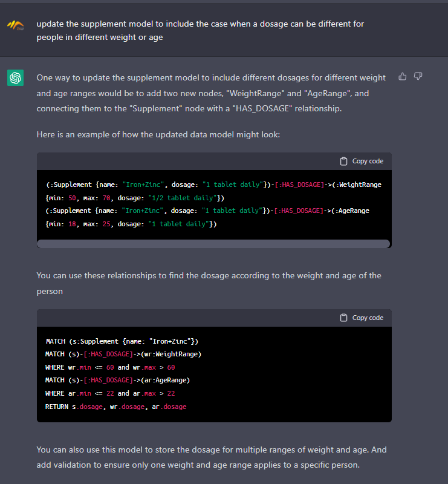
Task: Copy code of the MATCH query block
Action: pos(362,318)
